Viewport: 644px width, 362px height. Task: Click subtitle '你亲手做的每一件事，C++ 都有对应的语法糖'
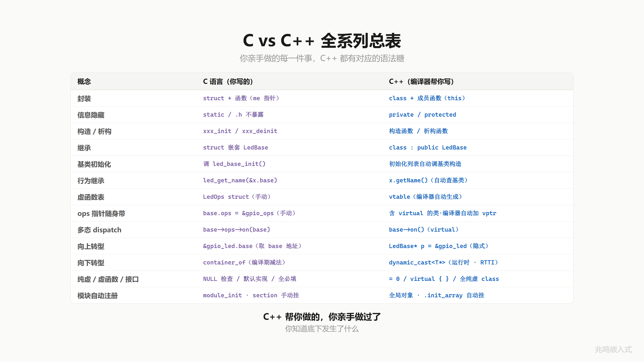pos(322,58)
